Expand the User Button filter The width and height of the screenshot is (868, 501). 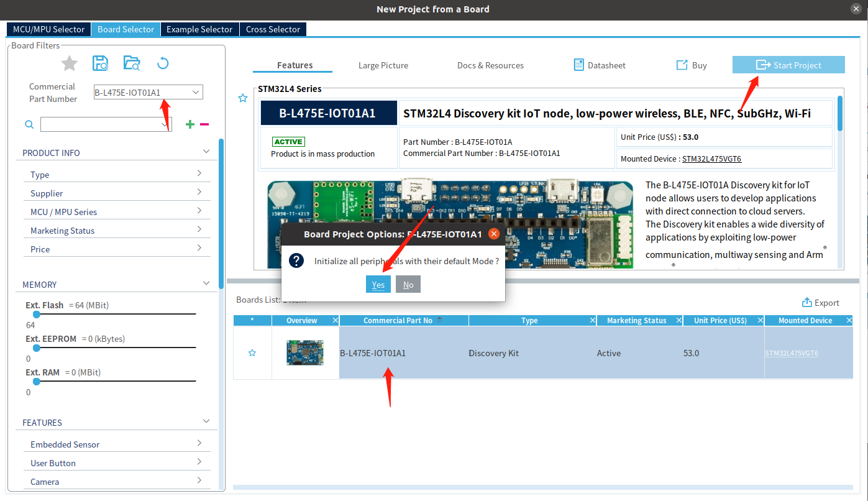[x=199, y=462]
